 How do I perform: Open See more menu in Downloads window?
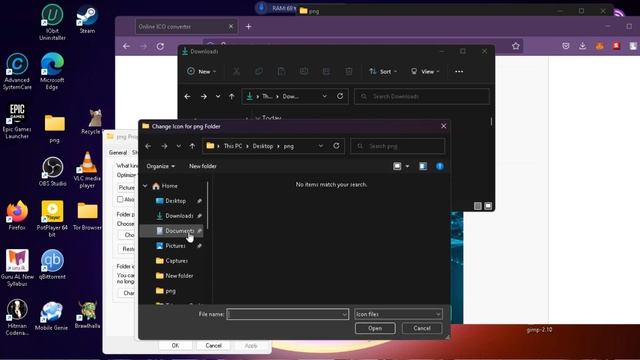[x=459, y=71]
